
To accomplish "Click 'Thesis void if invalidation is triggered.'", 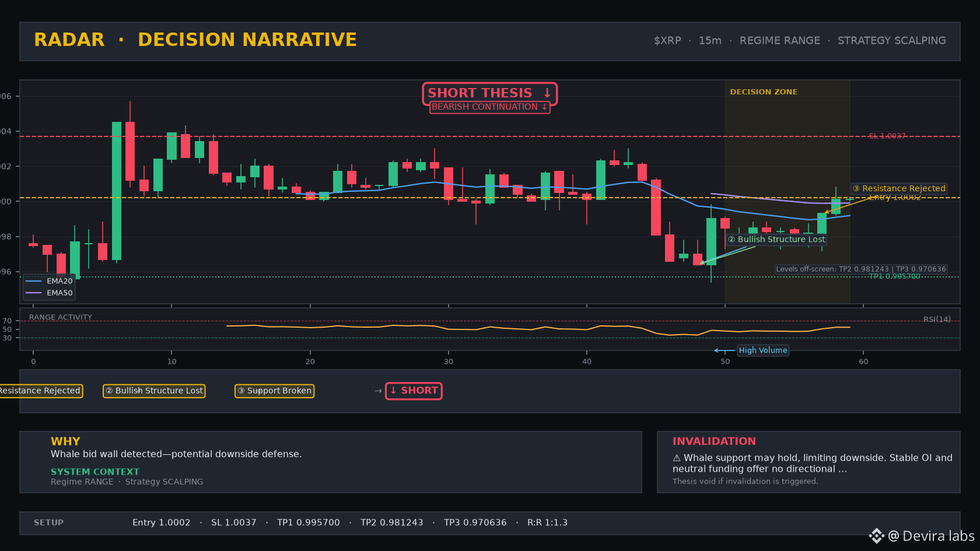I will point(745,481).
